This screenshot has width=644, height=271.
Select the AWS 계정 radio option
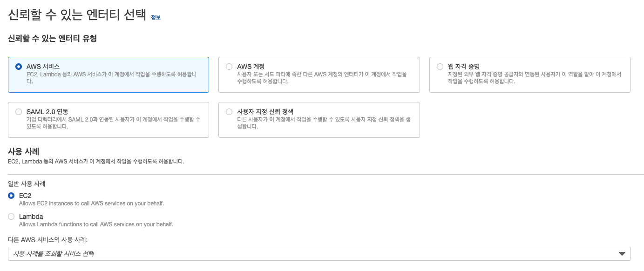click(x=229, y=67)
